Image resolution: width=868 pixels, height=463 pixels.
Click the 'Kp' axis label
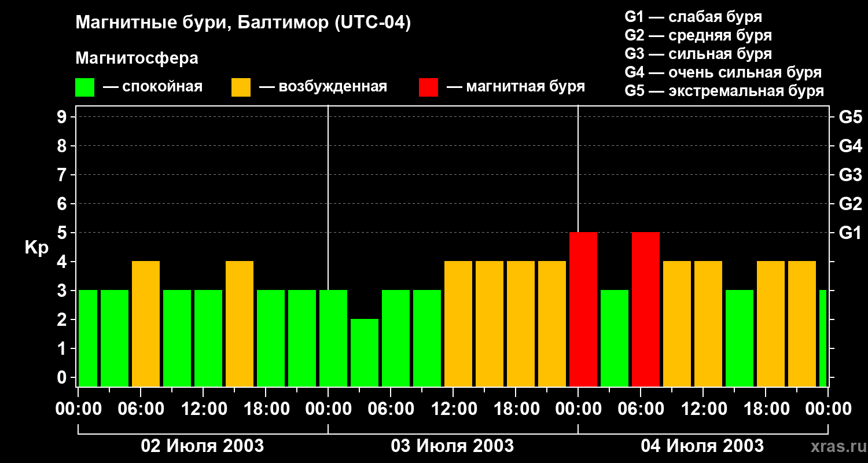coord(36,247)
